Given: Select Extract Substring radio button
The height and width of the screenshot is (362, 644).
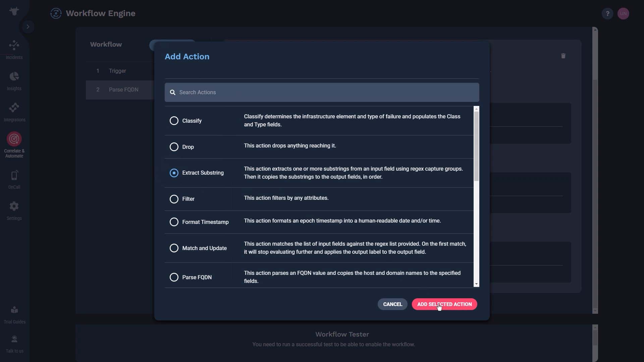Looking at the screenshot, I should click(x=174, y=173).
